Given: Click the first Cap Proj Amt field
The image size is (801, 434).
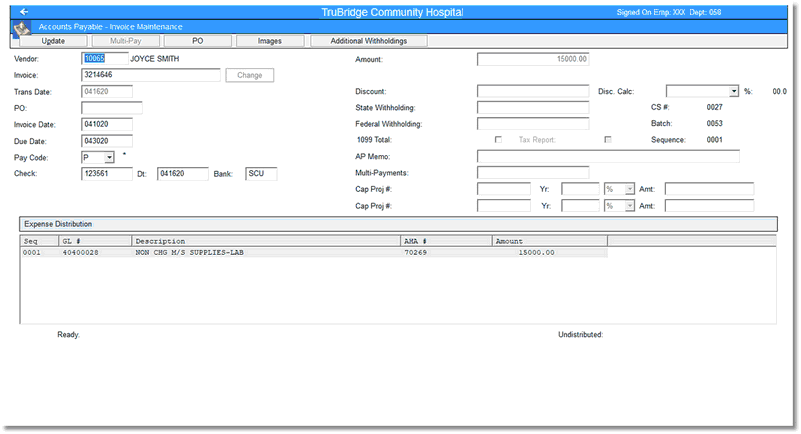Looking at the screenshot, I should point(709,189).
